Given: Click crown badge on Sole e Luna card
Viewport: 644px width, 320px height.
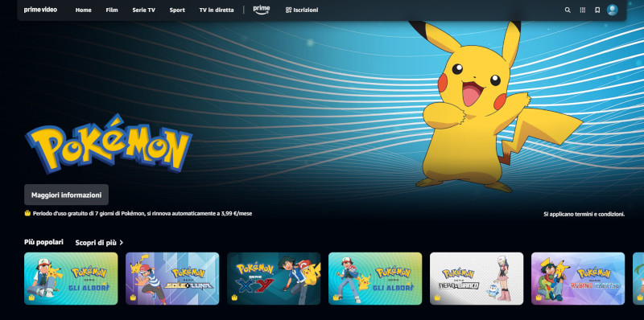Looking at the screenshot, I should (133, 297).
